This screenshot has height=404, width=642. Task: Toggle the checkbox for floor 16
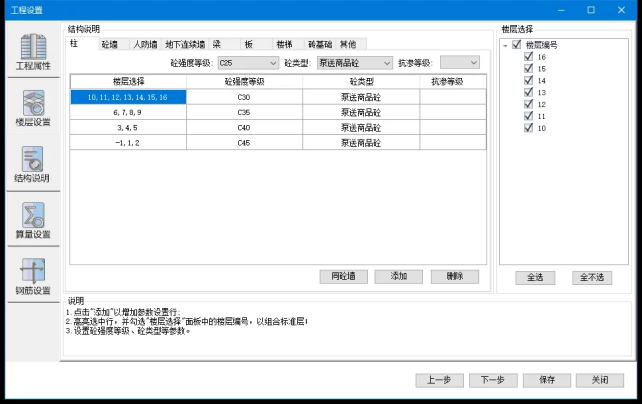pyautogui.click(x=527, y=58)
